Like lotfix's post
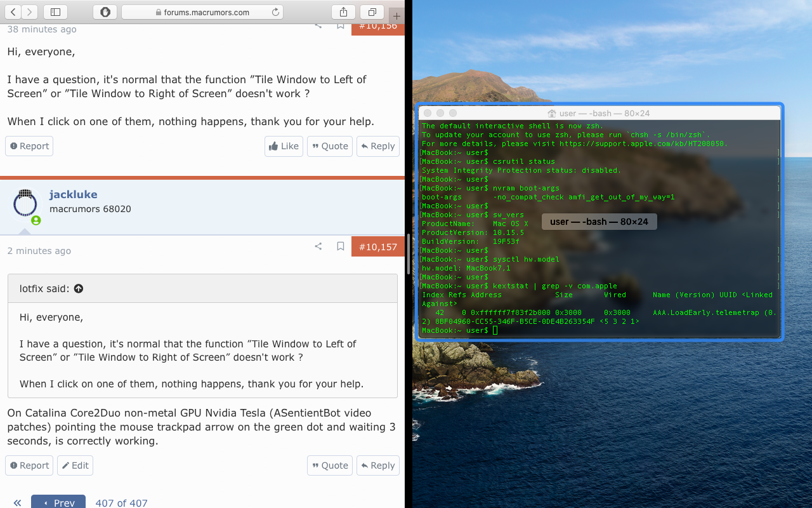 pyautogui.click(x=284, y=146)
